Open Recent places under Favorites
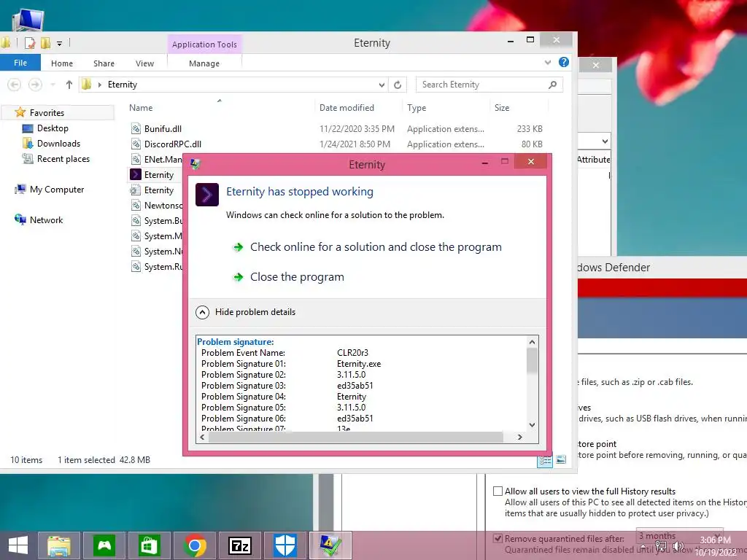The width and height of the screenshot is (747, 560). [63, 158]
